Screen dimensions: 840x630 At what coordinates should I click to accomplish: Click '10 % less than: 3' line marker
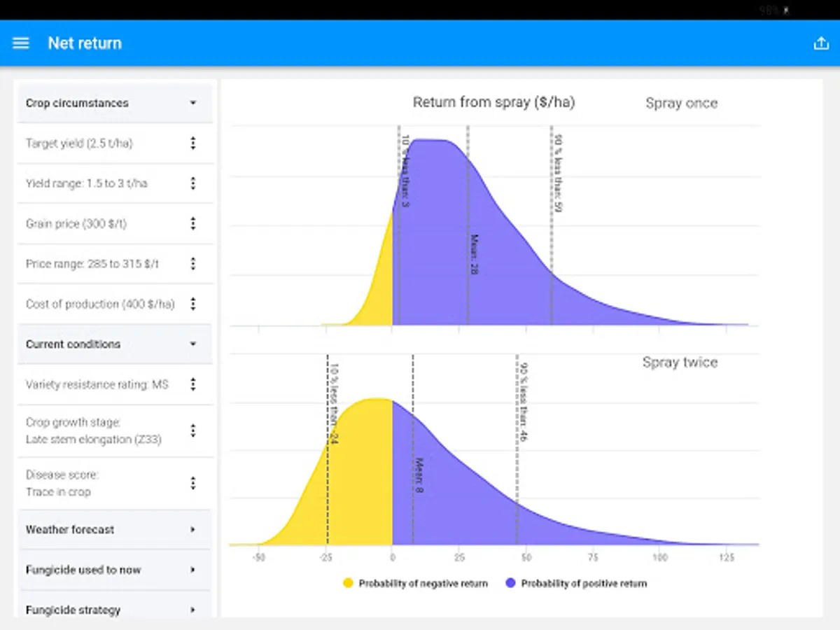405,171
